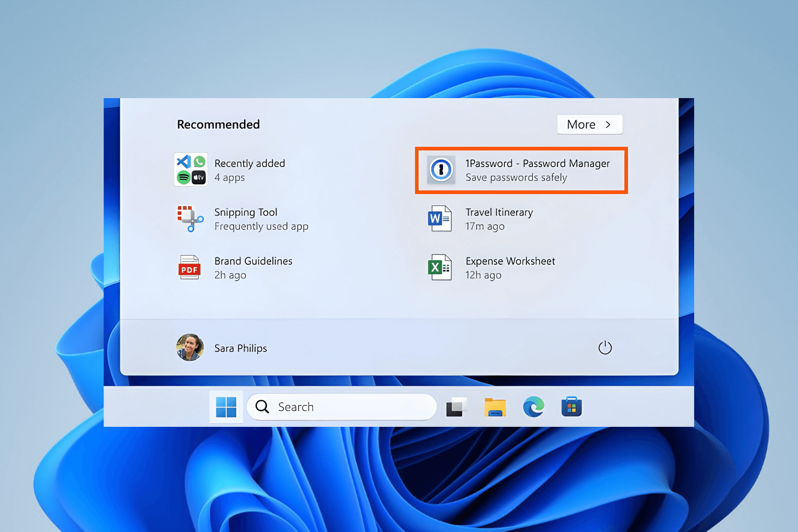The width and height of the screenshot is (798, 532).
Task: Click the "2h ago" timestamp
Action: tap(230, 275)
